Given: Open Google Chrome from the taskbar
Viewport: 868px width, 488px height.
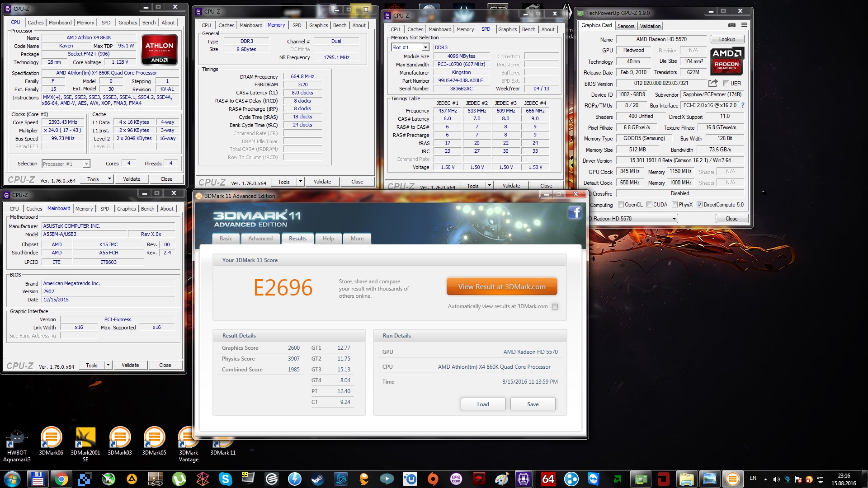Looking at the screenshot, I should [61, 479].
